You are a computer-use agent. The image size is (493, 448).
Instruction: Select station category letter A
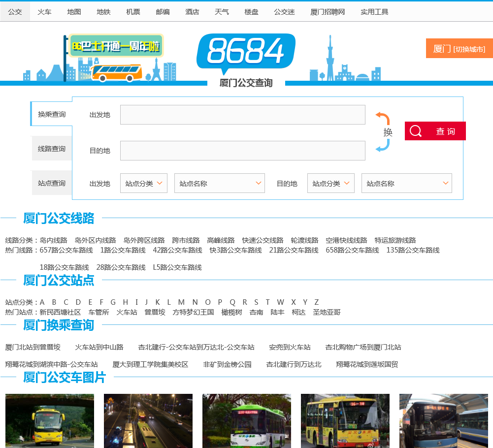(42, 302)
